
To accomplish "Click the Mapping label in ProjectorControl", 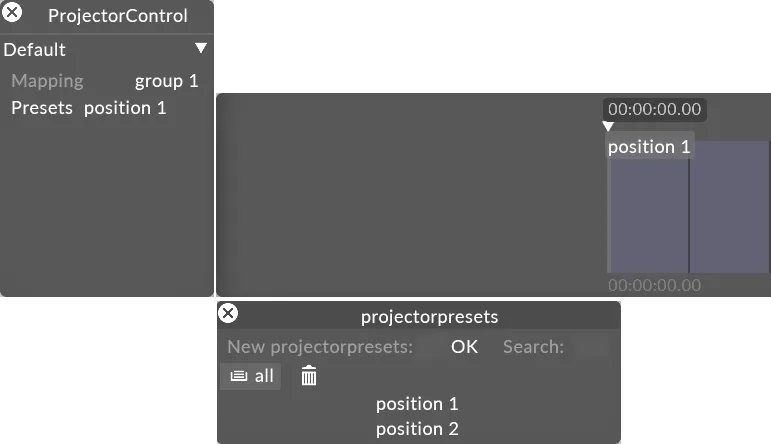I will click(47, 81).
